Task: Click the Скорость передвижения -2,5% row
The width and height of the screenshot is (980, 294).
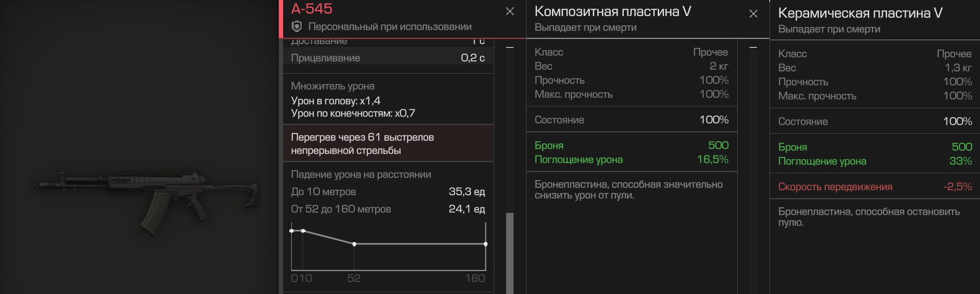Action: (x=875, y=187)
